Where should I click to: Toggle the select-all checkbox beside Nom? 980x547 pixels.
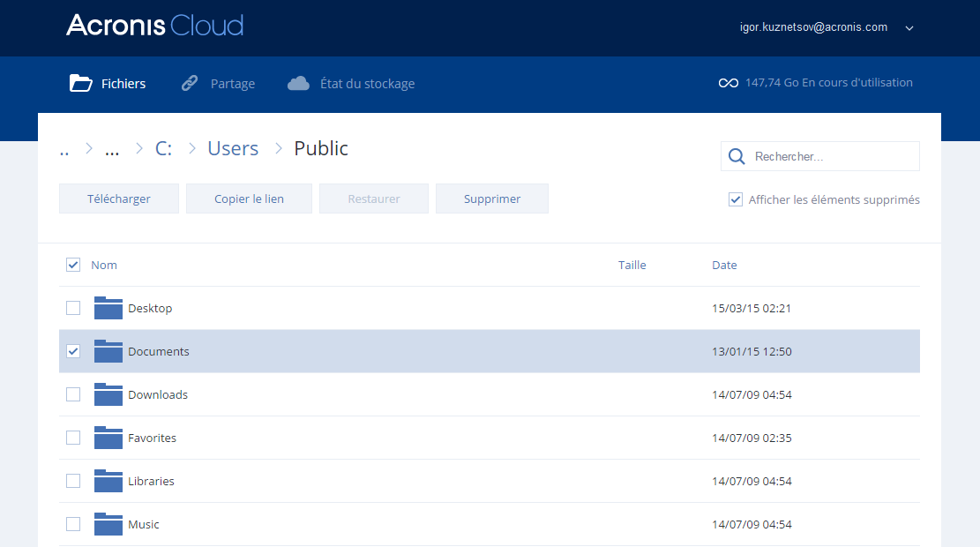(x=73, y=265)
